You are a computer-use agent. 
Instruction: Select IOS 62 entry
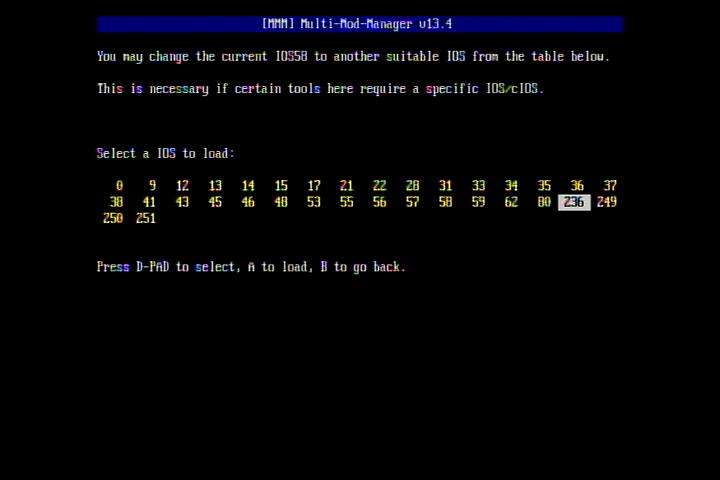click(511, 202)
